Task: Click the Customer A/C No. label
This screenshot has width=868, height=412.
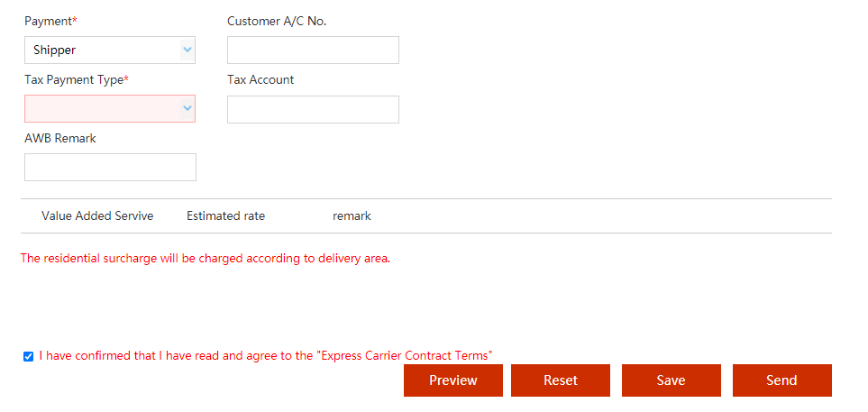Action: point(277,21)
